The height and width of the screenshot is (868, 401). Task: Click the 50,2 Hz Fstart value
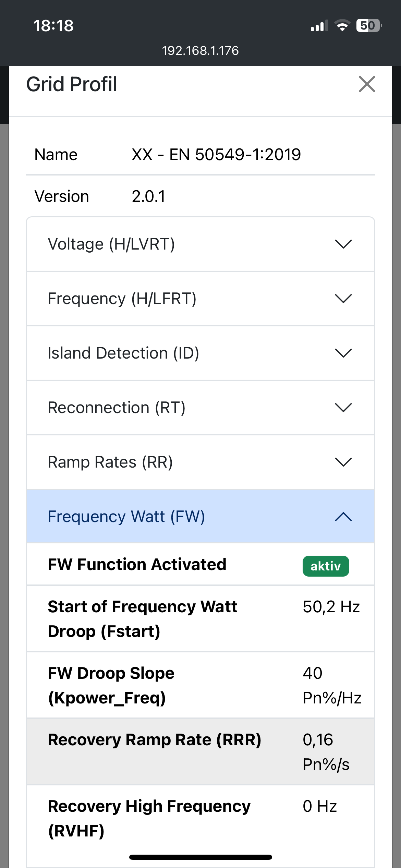coord(331,607)
